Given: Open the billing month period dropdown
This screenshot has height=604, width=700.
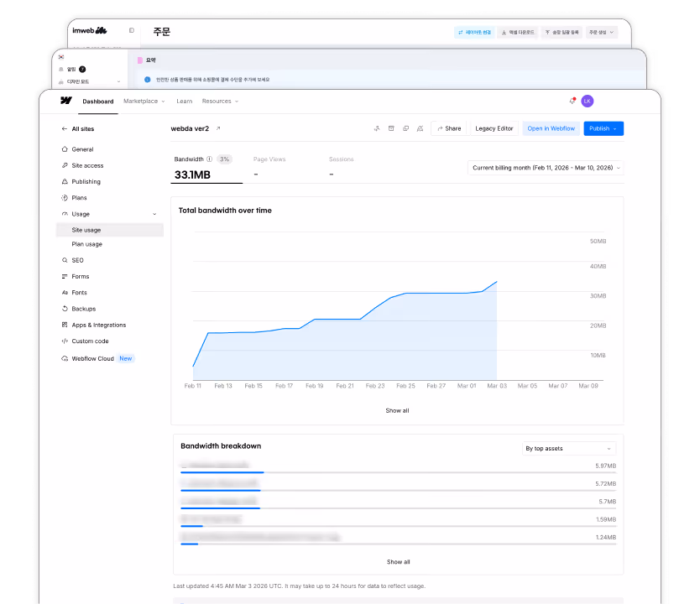Looking at the screenshot, I should [x=546, y=168].
